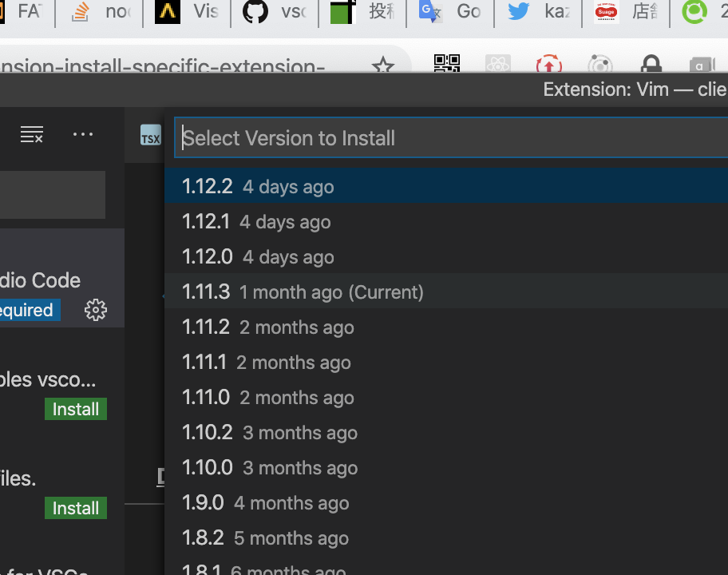Click the bookmark star in the address bar
Screen dimensions: 728x575
383,66
